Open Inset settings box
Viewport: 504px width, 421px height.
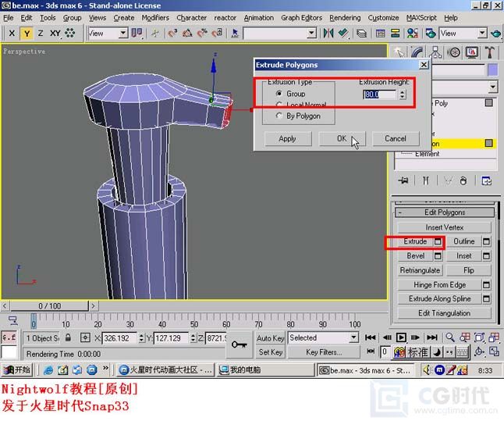(x=486, y=256)
